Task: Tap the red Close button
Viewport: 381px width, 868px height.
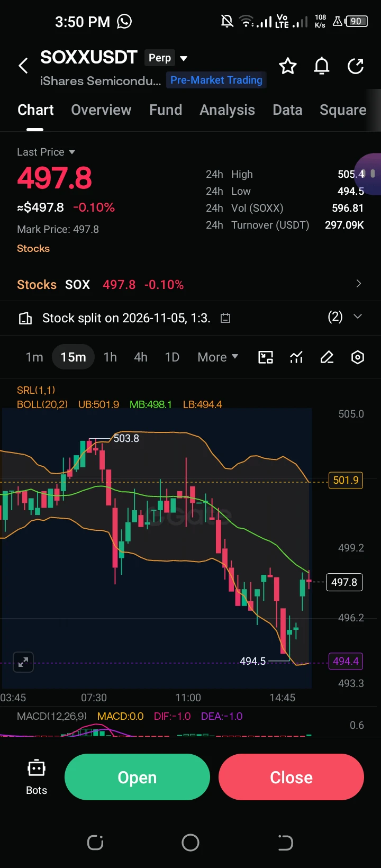Action: (x=291, y=777)
